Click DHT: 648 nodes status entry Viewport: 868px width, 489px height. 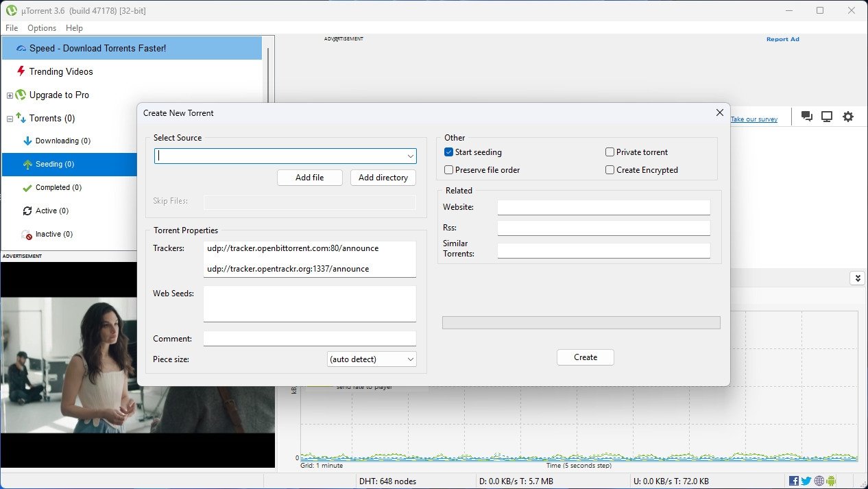tap(388, 481)
